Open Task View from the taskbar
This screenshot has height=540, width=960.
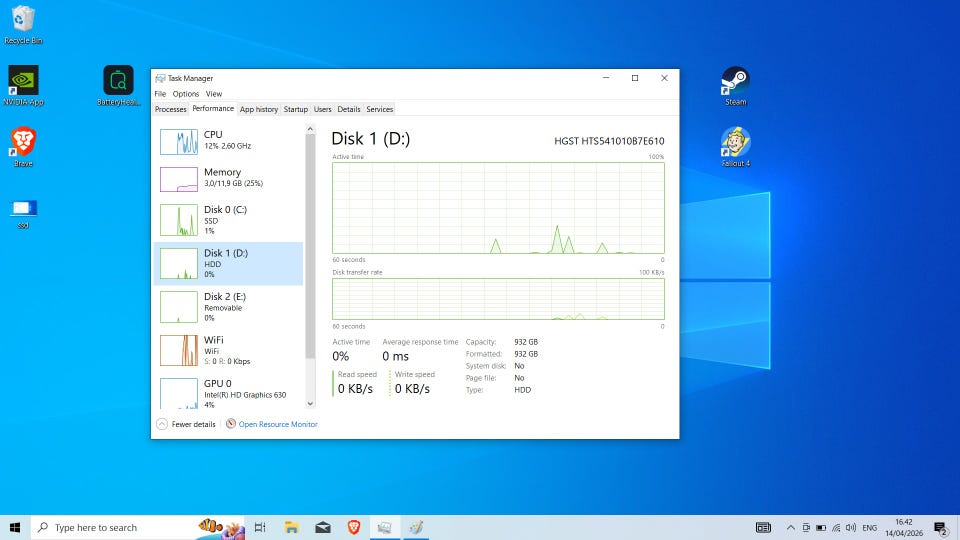click(260, 527)
